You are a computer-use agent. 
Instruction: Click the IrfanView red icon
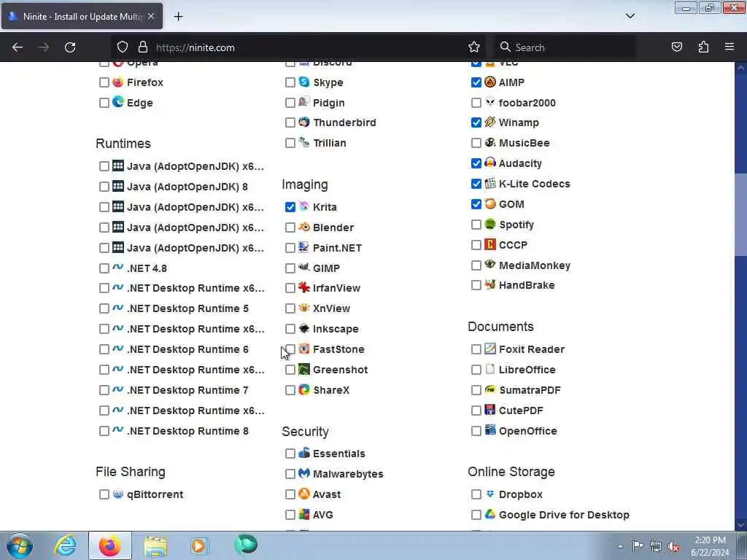[x=304, y=287]
